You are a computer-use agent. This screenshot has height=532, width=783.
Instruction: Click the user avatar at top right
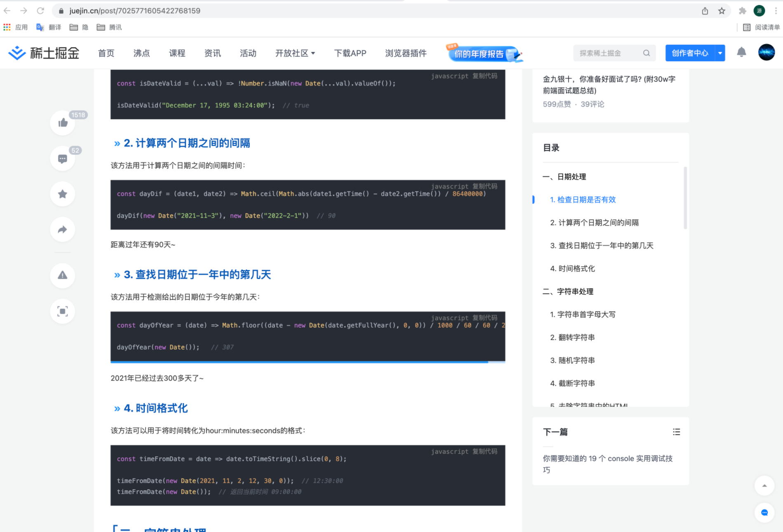tap(766, 53)
